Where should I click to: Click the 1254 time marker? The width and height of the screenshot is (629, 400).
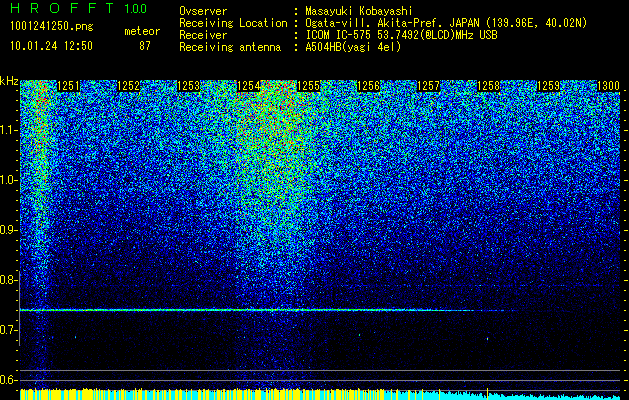249,86
